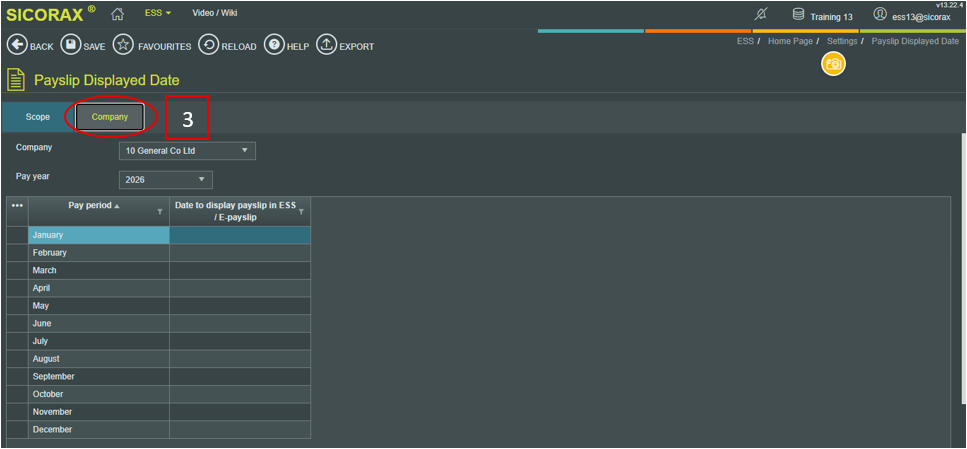Go to Home using house icon

coord(117,13)
